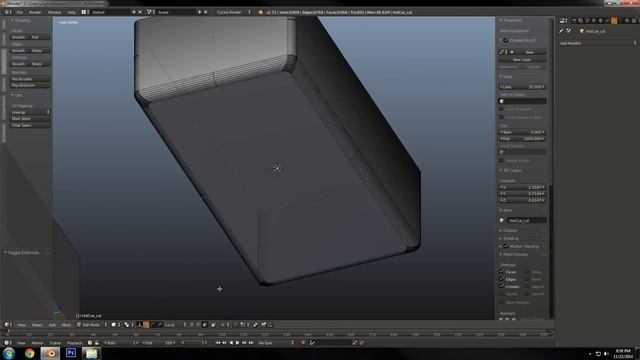Collapse the 3D Cursor panel
The image size is (640, 360).
click(x=511, y=170)
